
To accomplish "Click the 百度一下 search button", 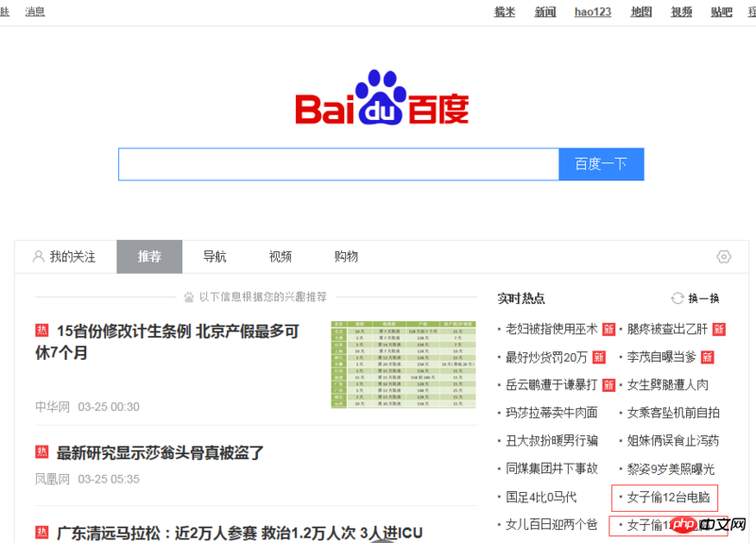I will [601, 164].
